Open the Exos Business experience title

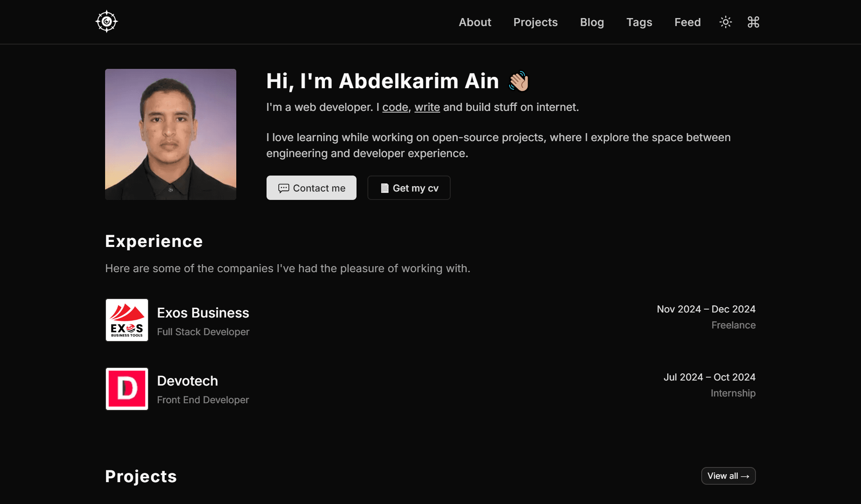tap(203, 313)
